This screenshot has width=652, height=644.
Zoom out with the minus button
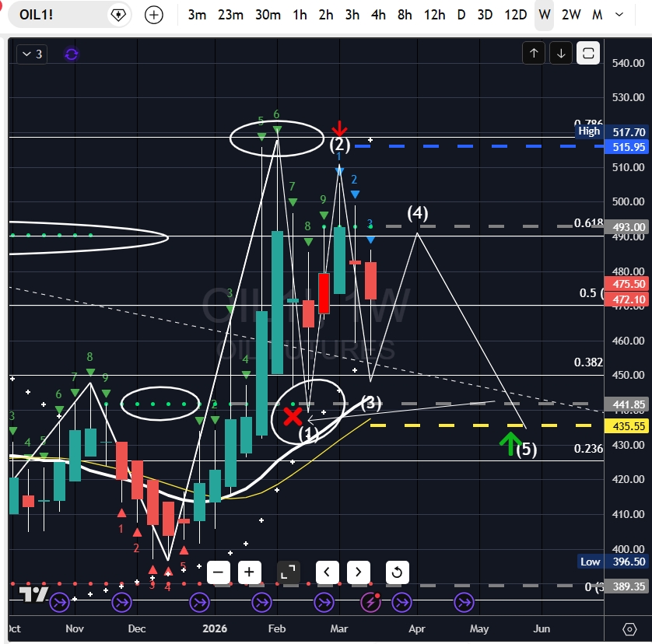pyautogui.click(x=219, y=572)
